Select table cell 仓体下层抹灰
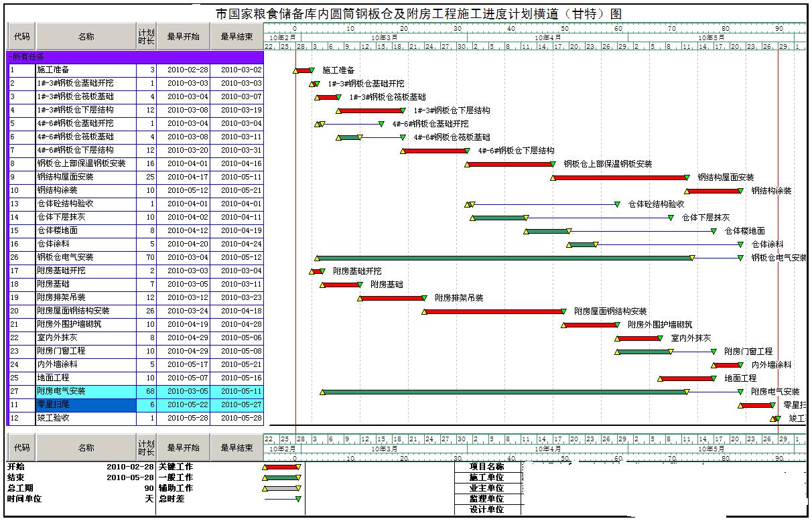This screenshot has height=521, width=812. pyautogui.click(x=86, y=217)
